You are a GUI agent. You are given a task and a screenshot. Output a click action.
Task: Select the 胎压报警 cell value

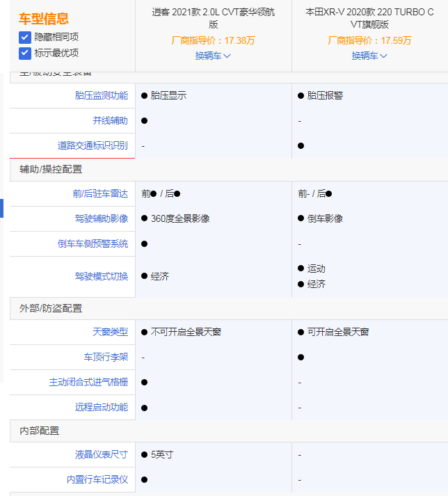click(325, 95)
